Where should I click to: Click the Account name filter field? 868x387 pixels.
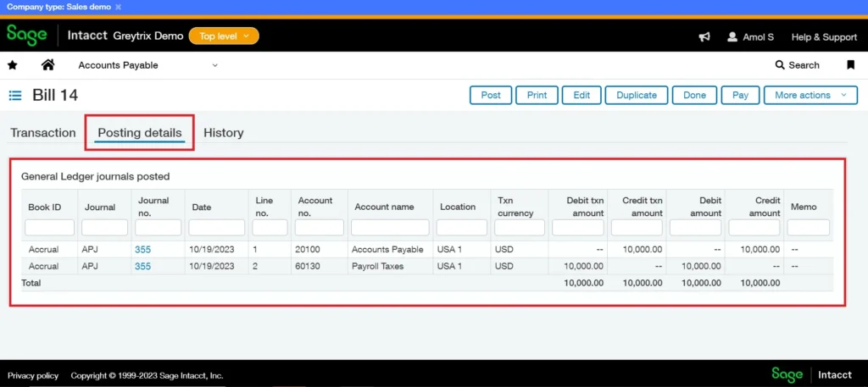click(390, 228)
